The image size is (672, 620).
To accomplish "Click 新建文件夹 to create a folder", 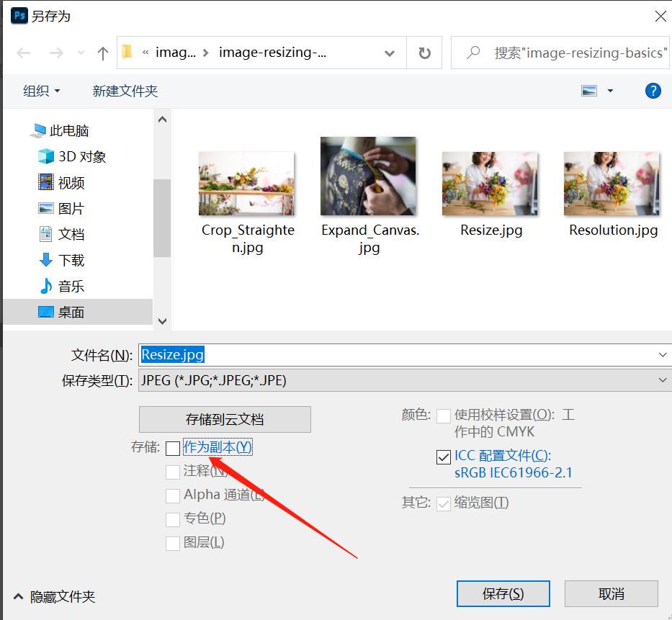I will coord(125,91).
